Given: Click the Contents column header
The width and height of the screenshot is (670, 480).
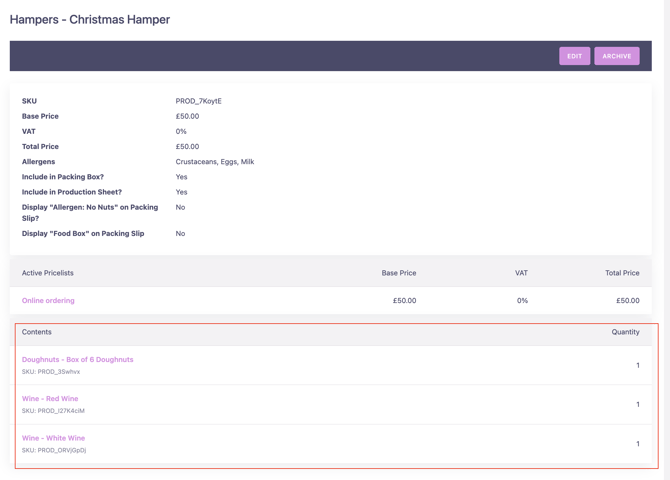Looking at the screenshot, I should tap(37, 332).
